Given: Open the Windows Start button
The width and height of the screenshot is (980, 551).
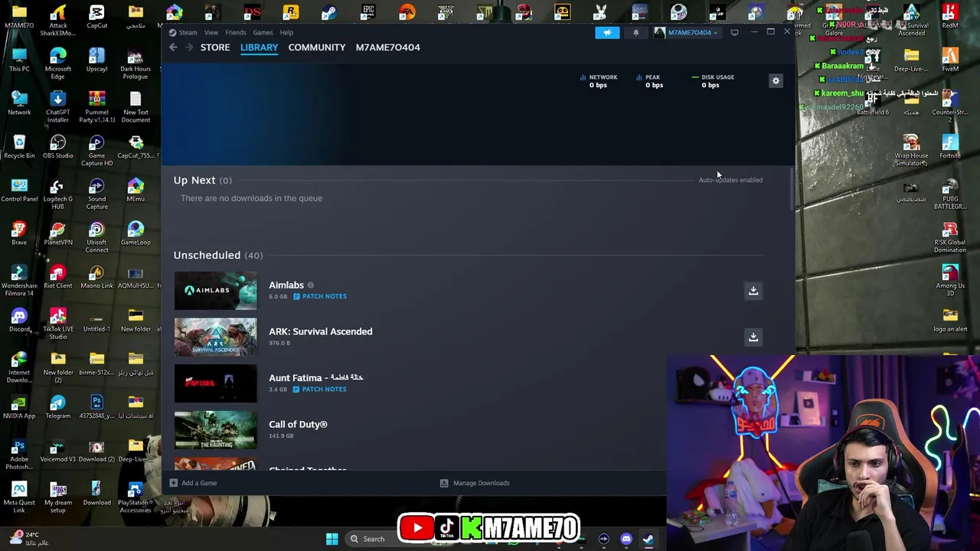Looking at the screenshot, I should click(x=332, y=539).
